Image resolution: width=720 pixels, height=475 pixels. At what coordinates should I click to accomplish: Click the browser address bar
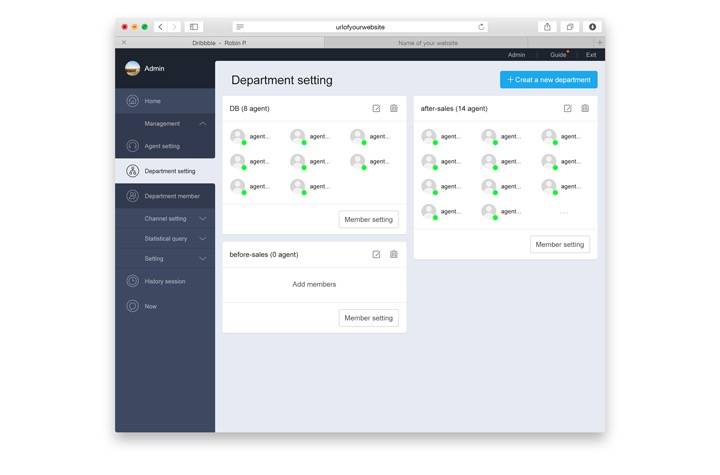click(360, 27)
